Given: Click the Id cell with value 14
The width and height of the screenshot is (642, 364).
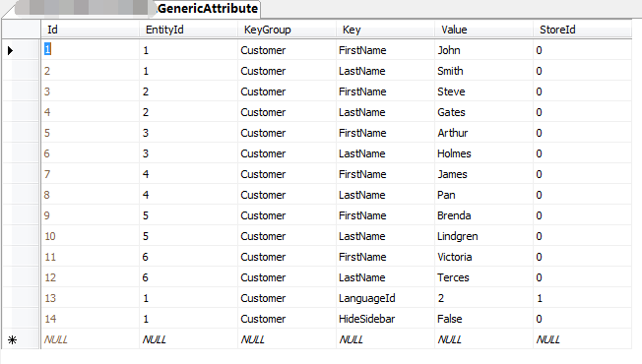Looking at the screenshot, I should point(90,319).
